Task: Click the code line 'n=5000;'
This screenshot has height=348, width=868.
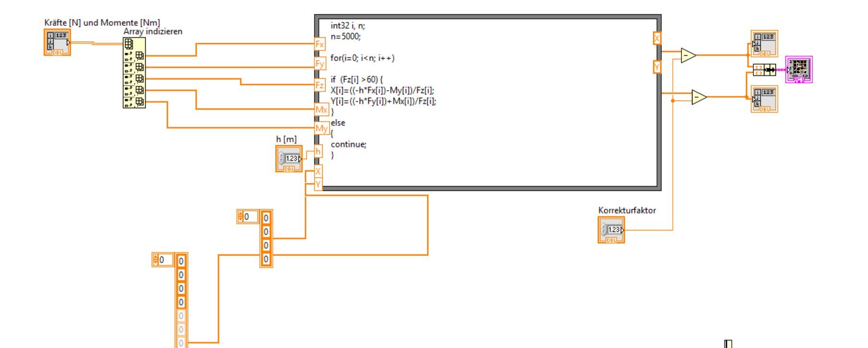Action: pyautogui.click(x=345, y=36)
